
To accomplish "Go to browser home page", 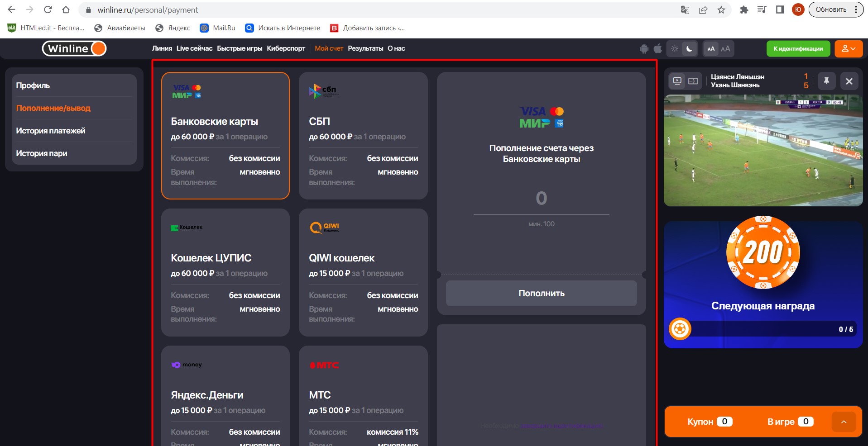I will [x=66, y=9].
